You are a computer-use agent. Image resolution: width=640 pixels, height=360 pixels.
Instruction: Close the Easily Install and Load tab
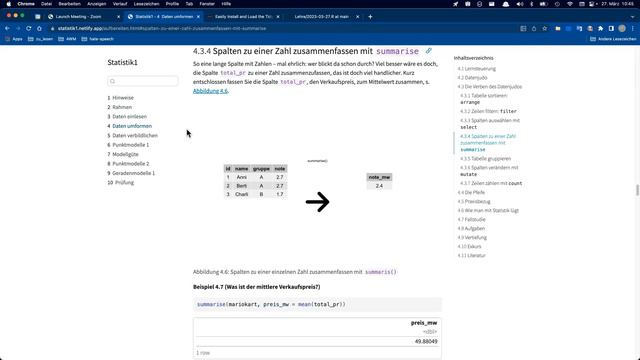pyautogui.click(x=278, y=17)
